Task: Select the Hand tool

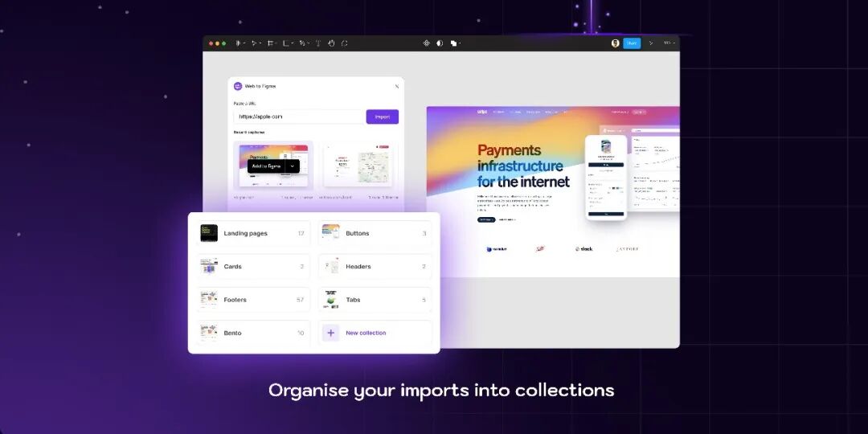Action: pos(331,43)
